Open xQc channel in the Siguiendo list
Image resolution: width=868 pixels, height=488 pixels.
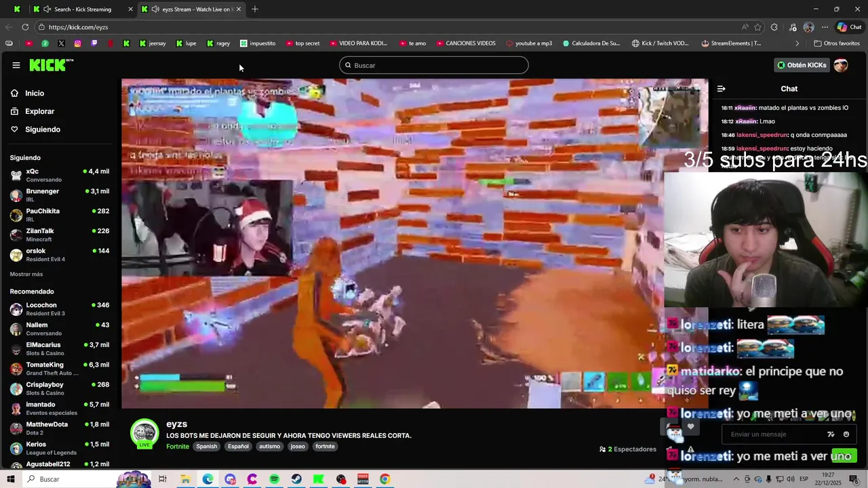point(60,176)
